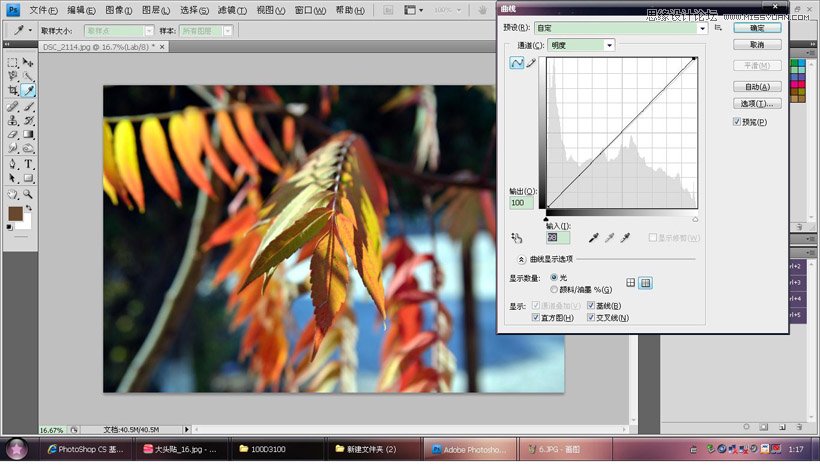Image resolution: width=820 pixels, height=467 pixels.
Task: Open the tool preset picker arrow
Action: [x=30, y=30]
